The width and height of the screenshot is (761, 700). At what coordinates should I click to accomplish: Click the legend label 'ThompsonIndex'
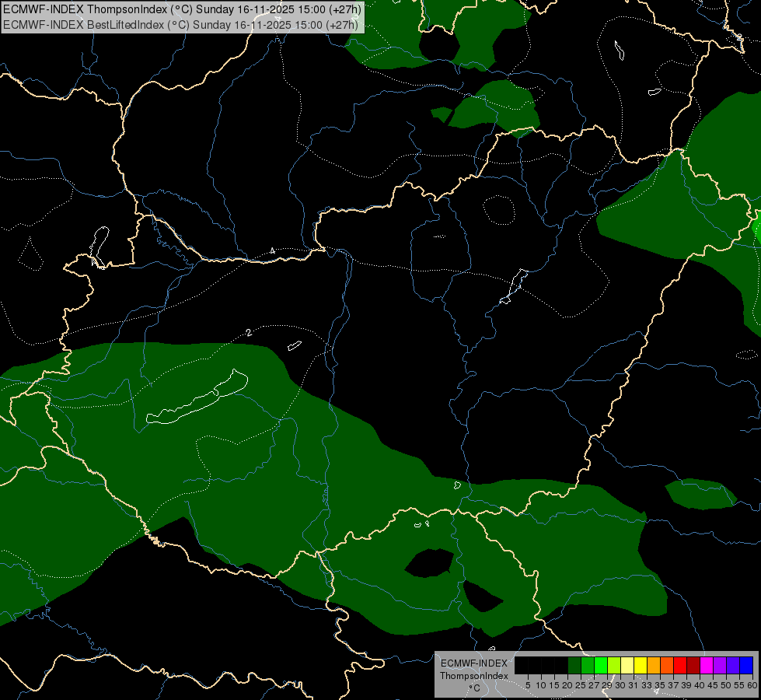point(474,676)
